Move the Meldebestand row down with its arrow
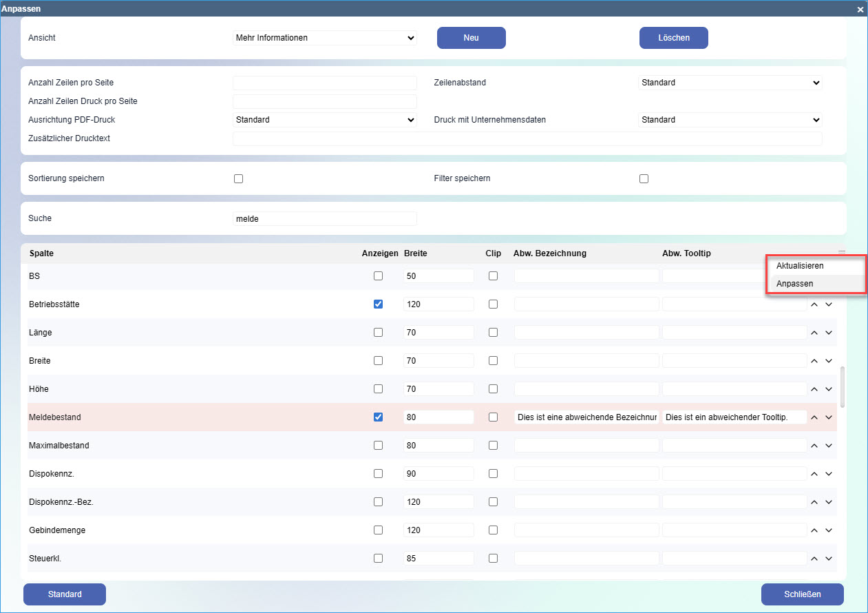The image size is (868, 613). tap(829, 417)
